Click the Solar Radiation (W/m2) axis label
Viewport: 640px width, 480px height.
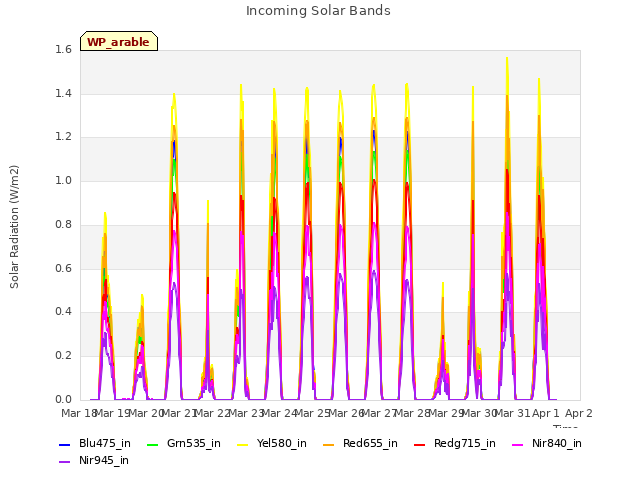point(14,227)
